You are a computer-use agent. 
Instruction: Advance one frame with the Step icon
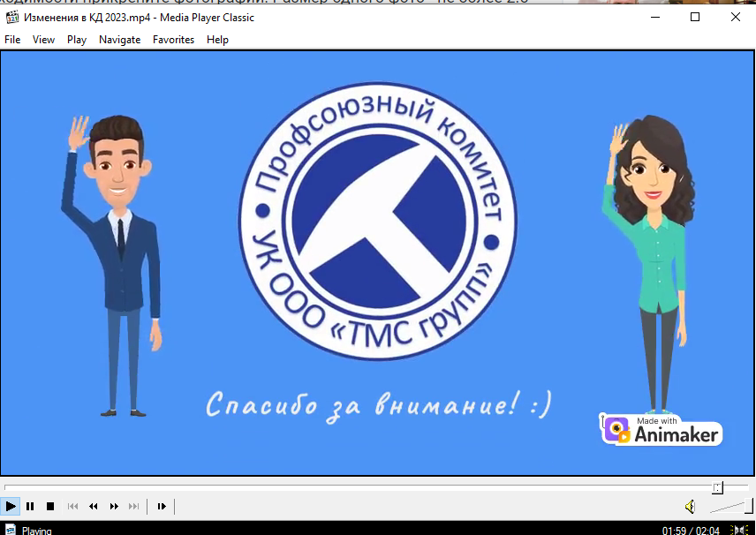[161, 506]
